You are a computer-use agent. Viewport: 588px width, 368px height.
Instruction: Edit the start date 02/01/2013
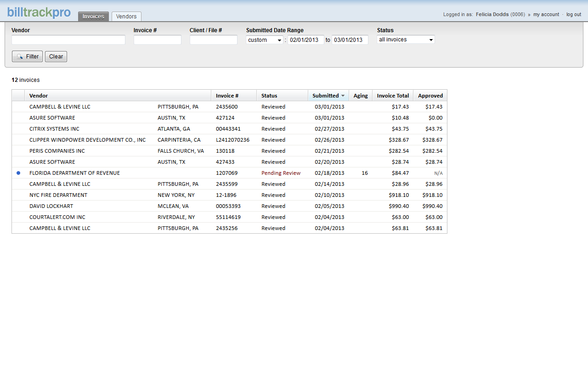(x=306, y=40)
